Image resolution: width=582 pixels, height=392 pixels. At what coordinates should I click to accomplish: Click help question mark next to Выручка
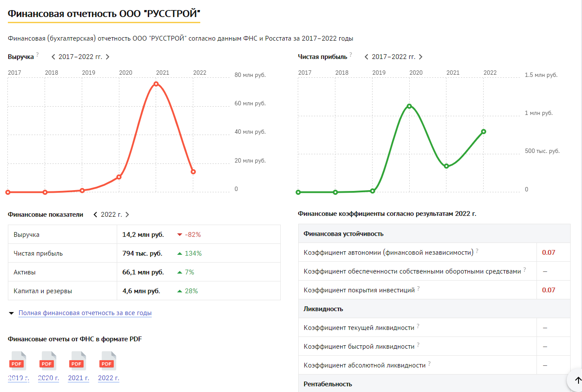[38, 55]
